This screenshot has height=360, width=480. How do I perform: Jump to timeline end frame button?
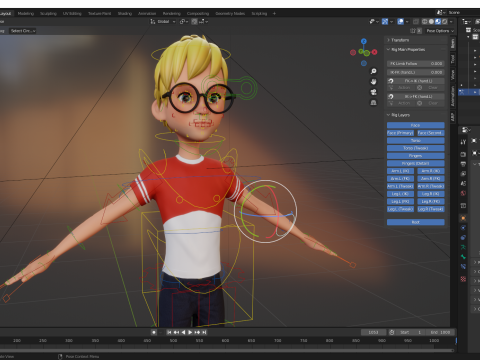tap(204, 332)
